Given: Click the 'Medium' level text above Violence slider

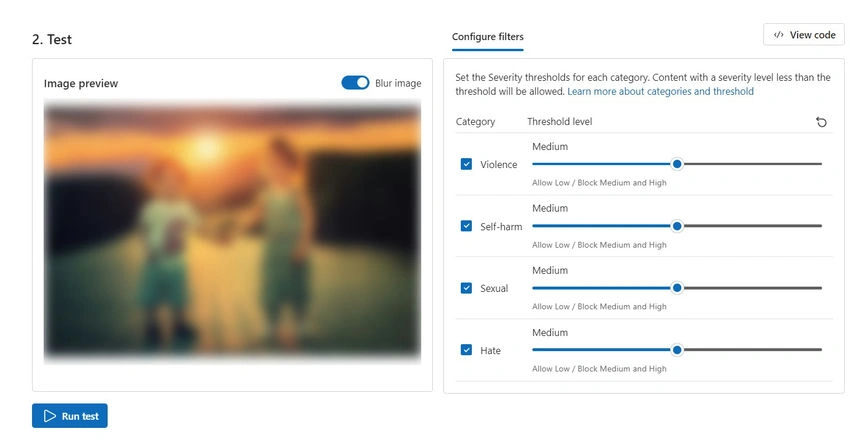Looking at the screenshot, I should [x=550, y=146].
